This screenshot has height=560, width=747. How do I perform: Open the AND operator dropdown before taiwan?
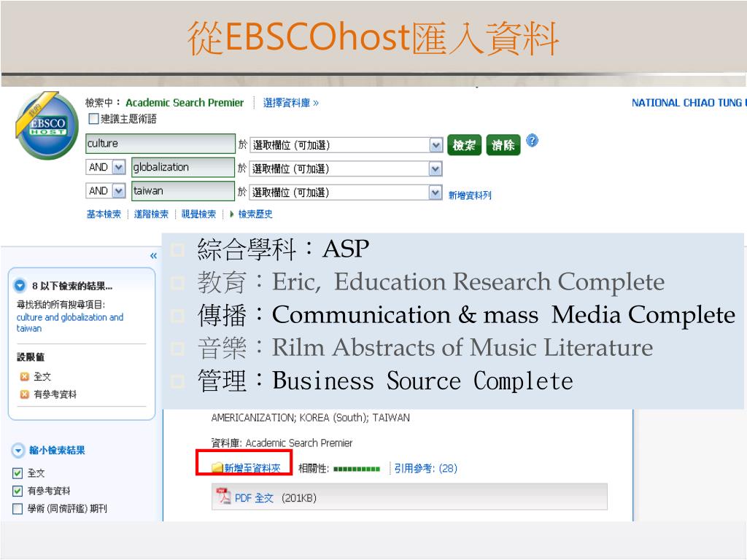(119, 190)
